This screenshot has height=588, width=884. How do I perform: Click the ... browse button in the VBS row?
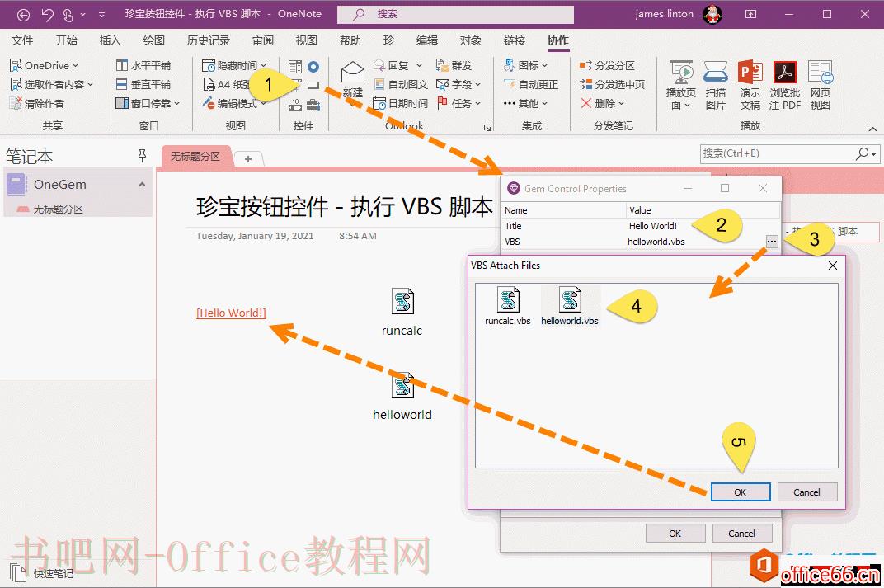click(772, 242)
